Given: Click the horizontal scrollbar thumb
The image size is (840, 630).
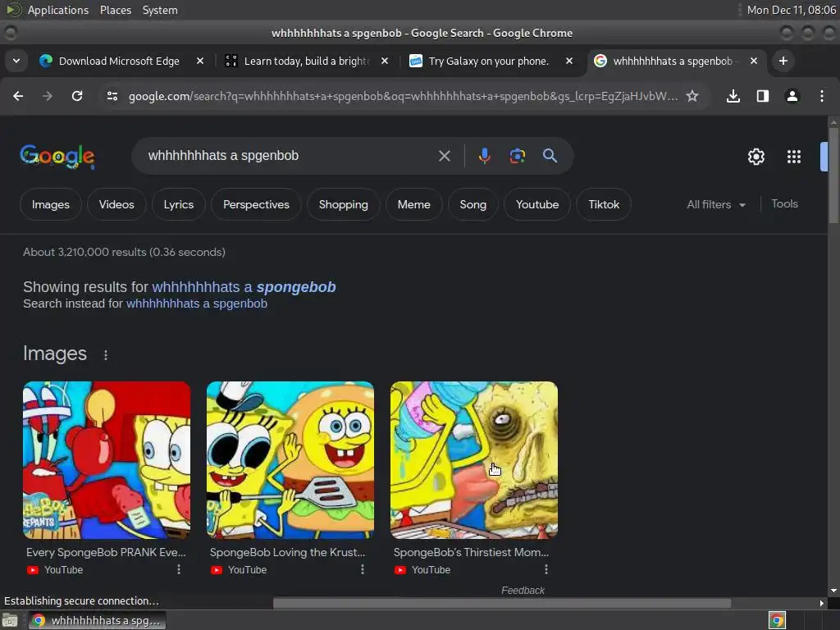Looking at the screenshot, I should coord(502,603).
